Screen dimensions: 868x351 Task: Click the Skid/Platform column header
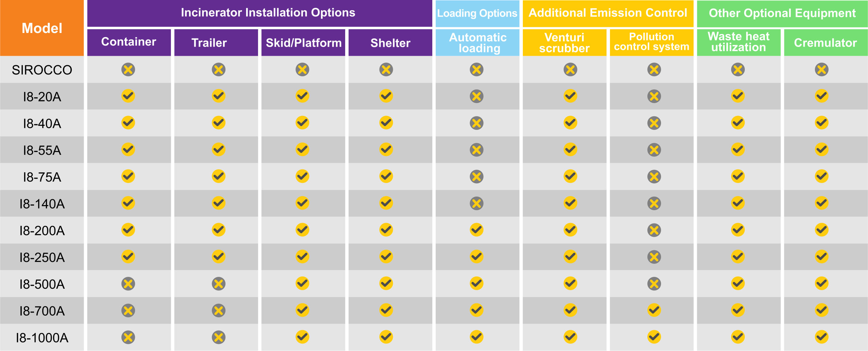point(303,43)
